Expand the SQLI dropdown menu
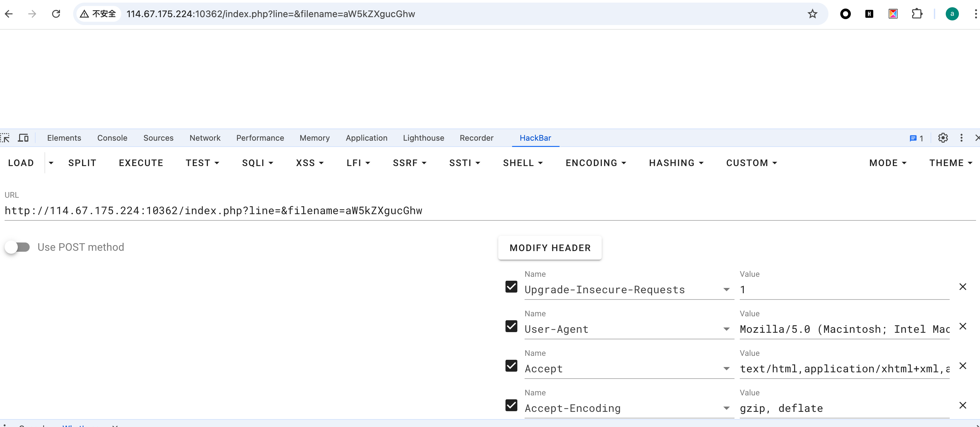The height and width of the screenshot is (427, 980). pyautogui.click(x=258, y=163)
